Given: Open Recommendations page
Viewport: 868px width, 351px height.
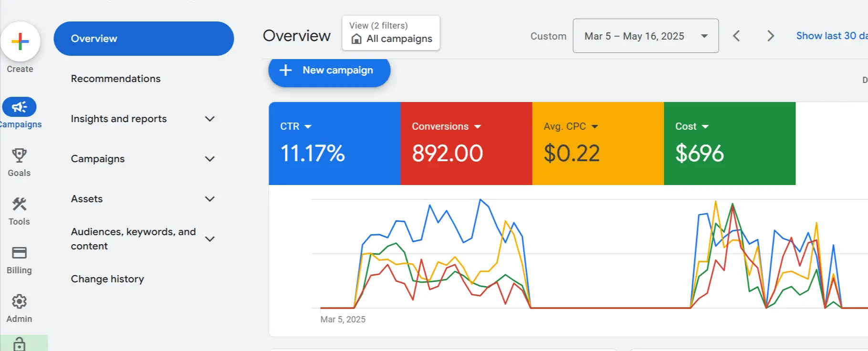Looking at the screenshot, I should (x=115, y=79).
